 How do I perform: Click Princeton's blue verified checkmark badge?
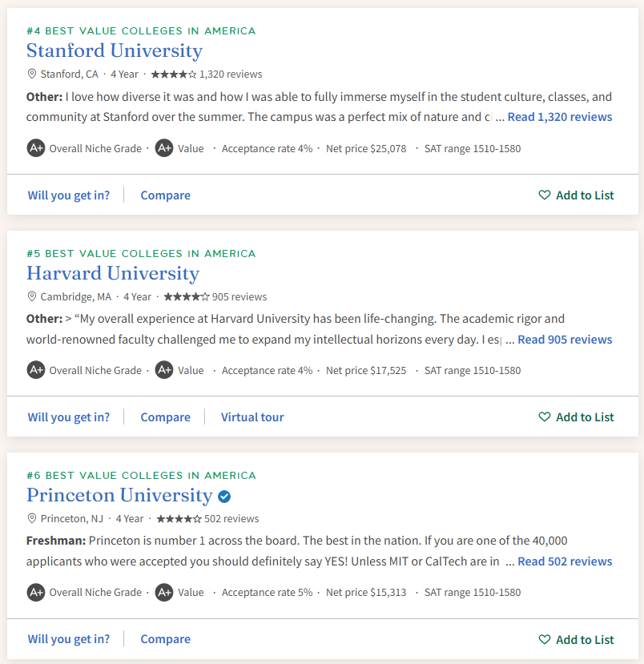click(224, 496)
